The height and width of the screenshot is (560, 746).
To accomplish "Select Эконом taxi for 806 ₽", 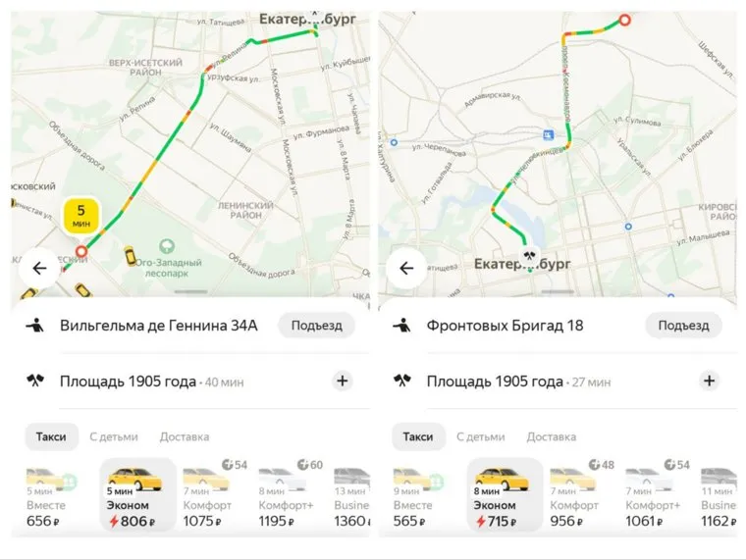I will [136, 497].
